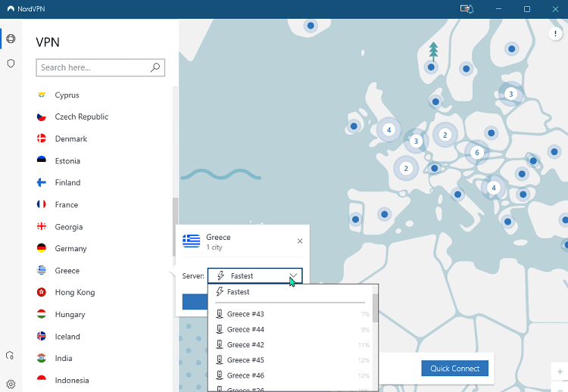Click the Search here input field
This screenshot has width=568, height=392.
pos(100,67)
